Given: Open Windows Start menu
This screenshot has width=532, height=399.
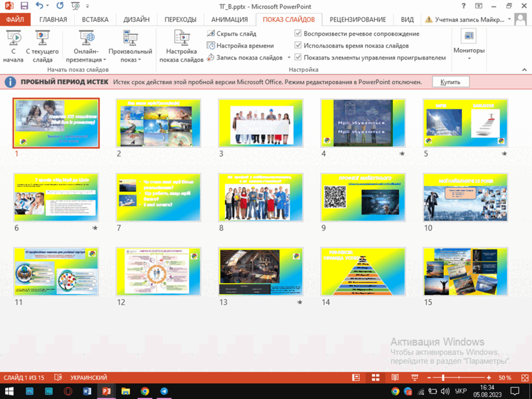Looking at the screenshot, I should 9,391.
